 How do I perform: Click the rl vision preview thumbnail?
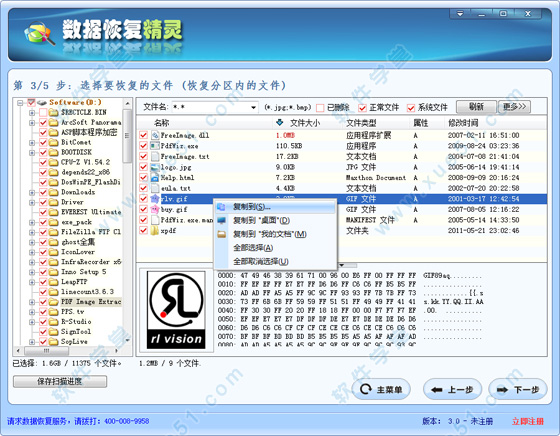[176, 310]
